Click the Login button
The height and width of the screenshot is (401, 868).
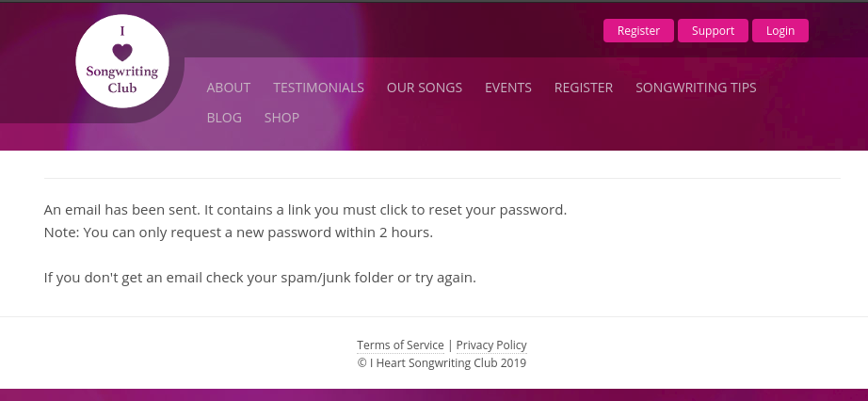(780, 31)
